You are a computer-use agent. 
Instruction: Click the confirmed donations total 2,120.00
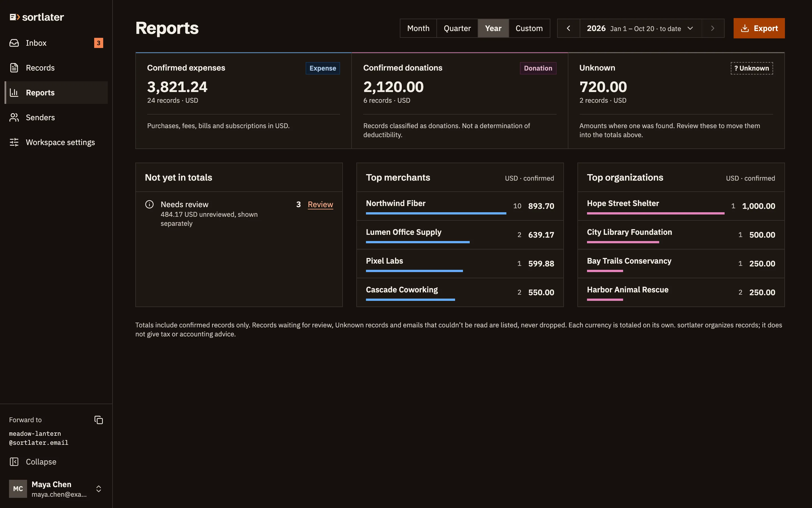pyautogui.click(x=393, y=87)
